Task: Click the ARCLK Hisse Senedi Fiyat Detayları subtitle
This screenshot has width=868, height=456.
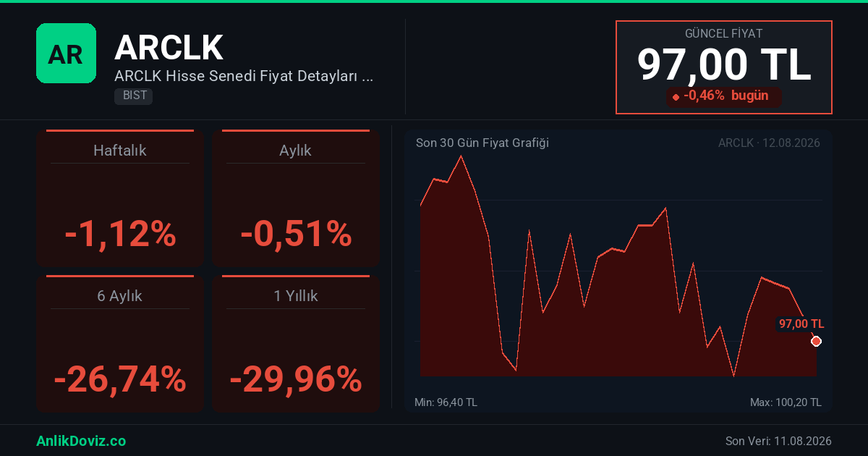Action: pos(244,76)
